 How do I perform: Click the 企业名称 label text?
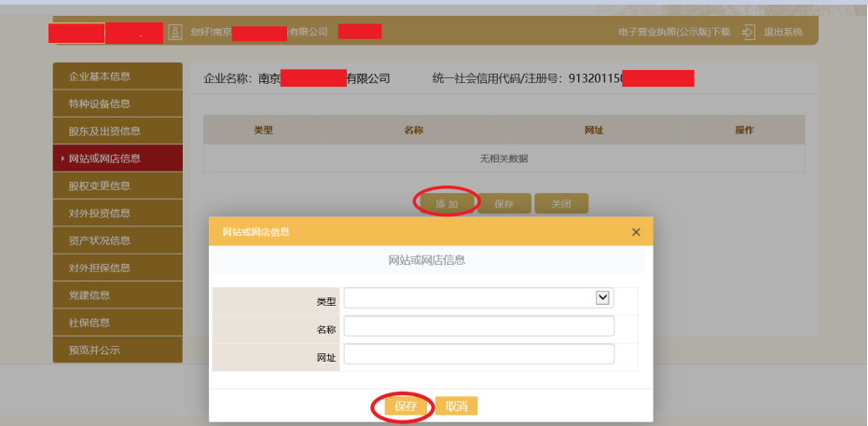[x=227, y=78]
